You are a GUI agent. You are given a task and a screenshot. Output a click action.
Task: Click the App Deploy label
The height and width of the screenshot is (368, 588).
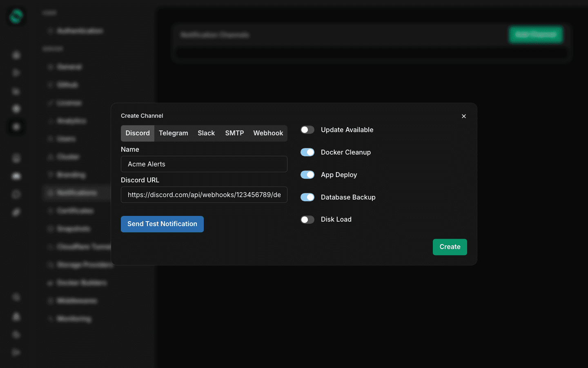[x=339, y=175]
